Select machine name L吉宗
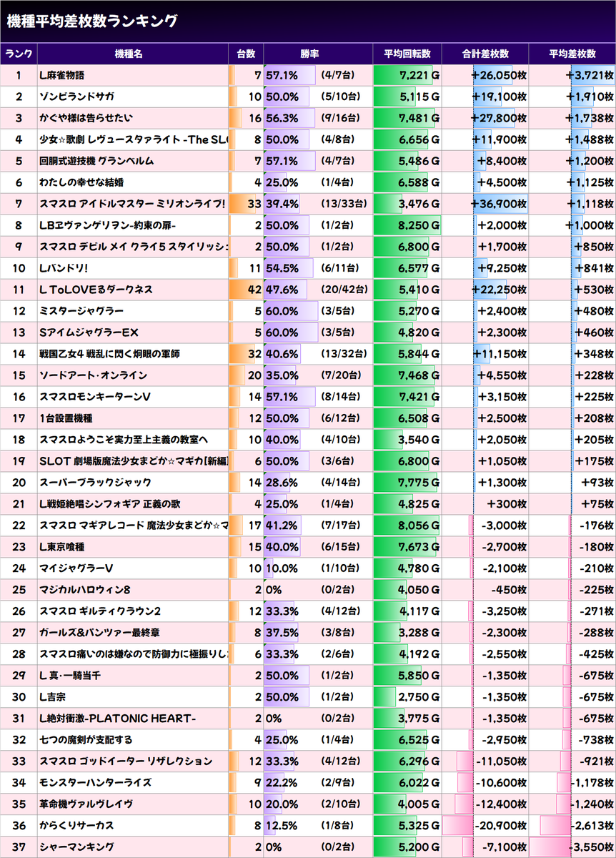 (53, 697)
